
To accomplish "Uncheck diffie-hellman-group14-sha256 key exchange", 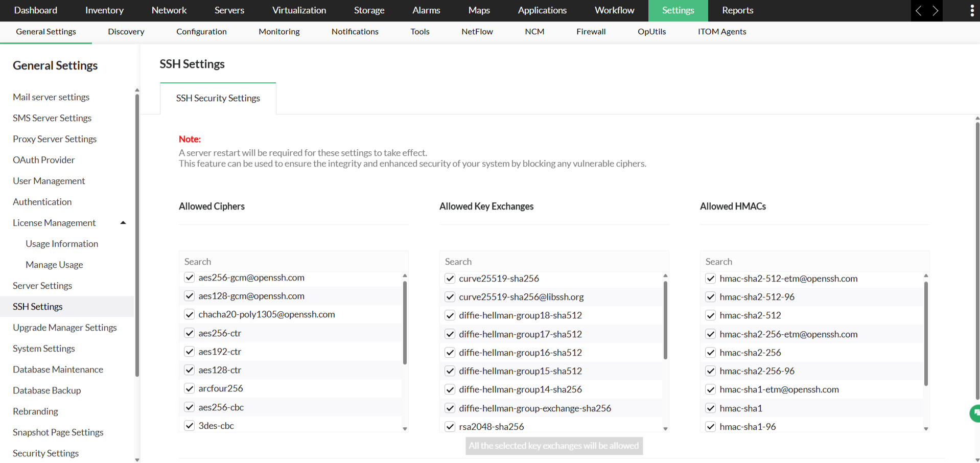I will 450,389.
